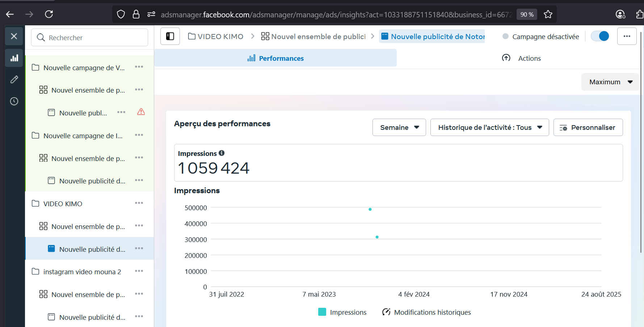Select the pencil edit icon

(x=14, y=80)
